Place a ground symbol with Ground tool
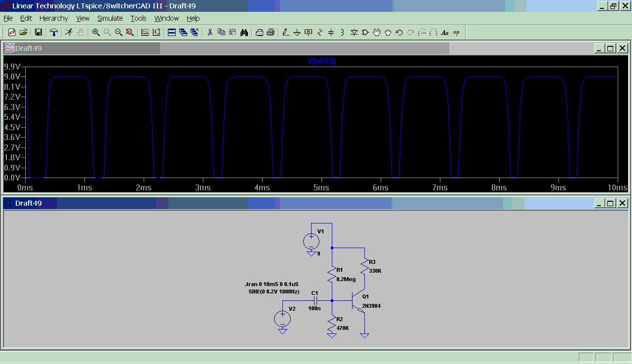632x364 pixels. [x=297, y=33]
